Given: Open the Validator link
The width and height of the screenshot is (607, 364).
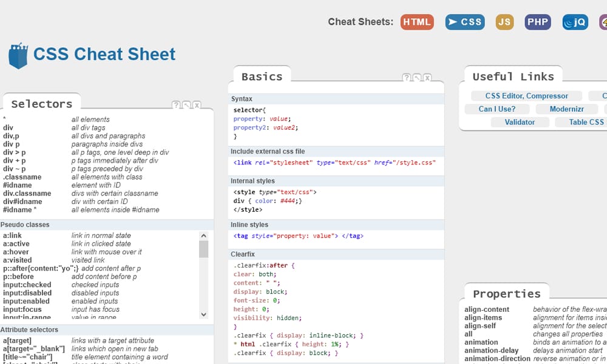Looking at the screenshot, I should pyautogui.click(x=520, y=122).
